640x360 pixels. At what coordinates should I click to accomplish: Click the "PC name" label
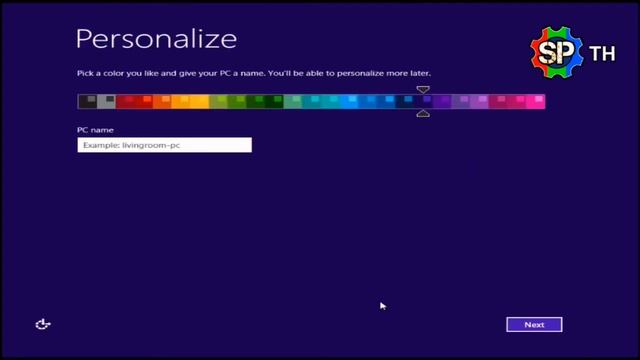coord(95,130)
